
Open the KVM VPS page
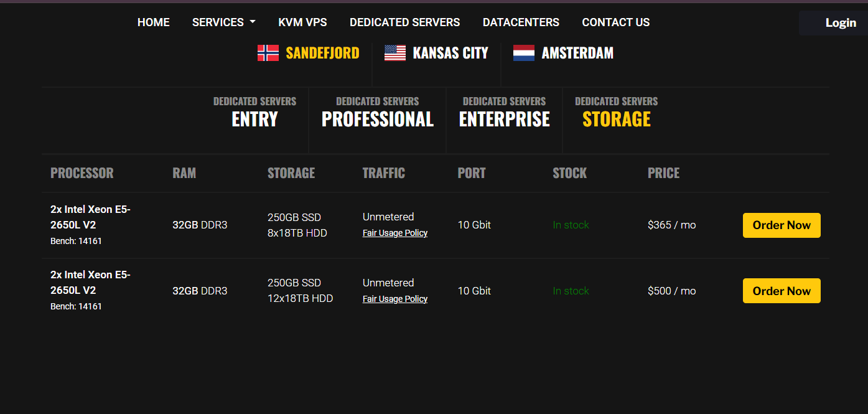[302, 22]
